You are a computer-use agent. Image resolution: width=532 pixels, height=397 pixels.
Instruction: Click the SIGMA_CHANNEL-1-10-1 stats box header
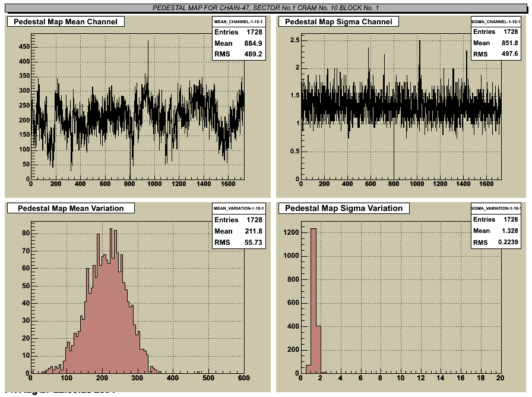click(496, 21)
